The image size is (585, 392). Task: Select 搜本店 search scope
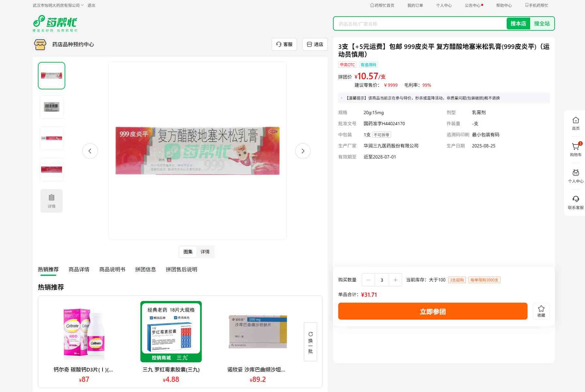coord(518,23)
